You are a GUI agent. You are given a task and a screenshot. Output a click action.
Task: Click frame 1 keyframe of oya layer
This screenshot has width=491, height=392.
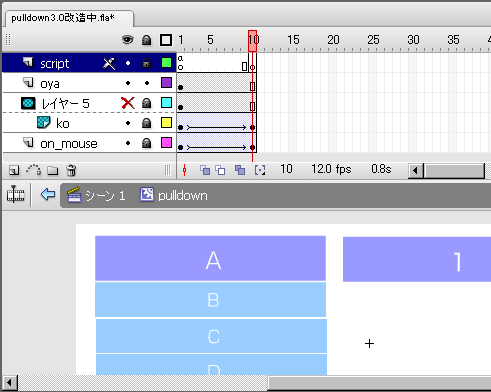coord(180,83)
